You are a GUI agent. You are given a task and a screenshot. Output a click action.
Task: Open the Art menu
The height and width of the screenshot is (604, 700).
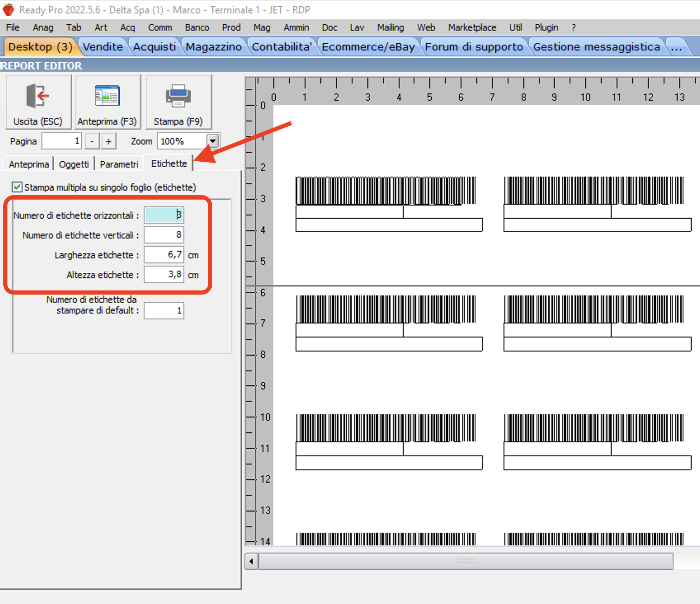pyautogui.click(x=101, y=28)
